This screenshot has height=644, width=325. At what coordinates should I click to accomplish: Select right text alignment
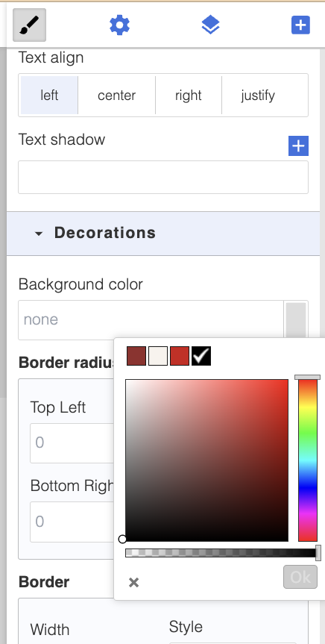point(189,96)
